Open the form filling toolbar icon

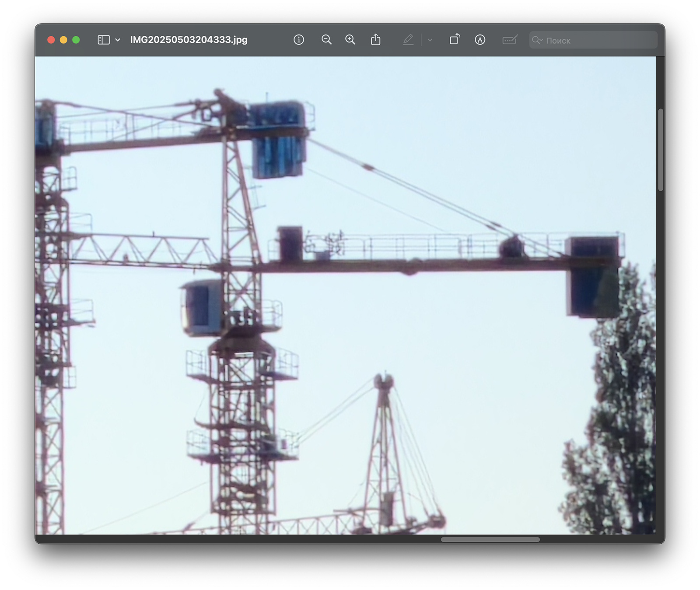pos(510,40)
